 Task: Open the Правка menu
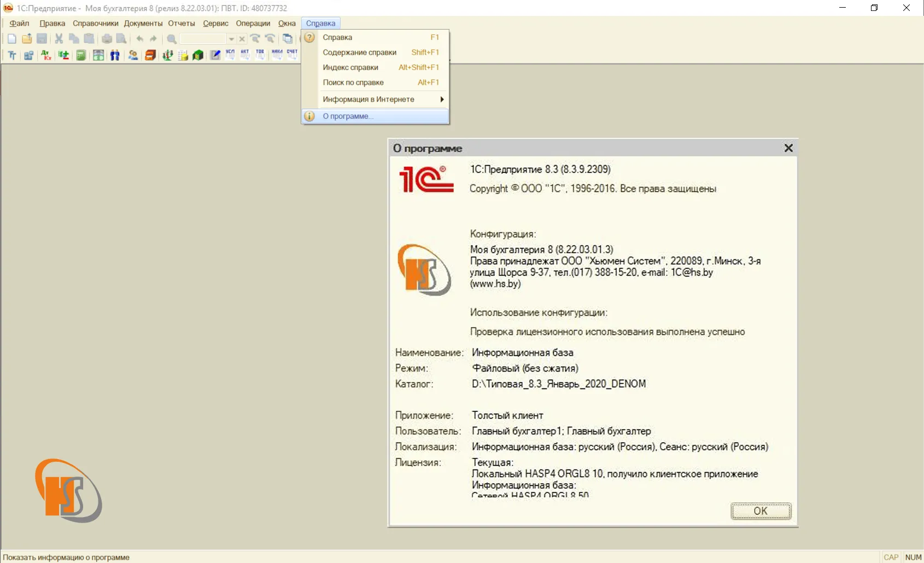coord(52,23)
